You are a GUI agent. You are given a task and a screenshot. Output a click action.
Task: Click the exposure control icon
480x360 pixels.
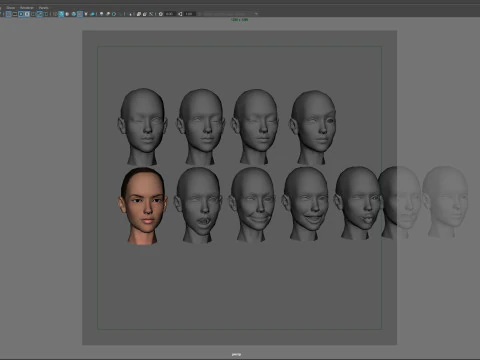[x=161, y=14]
